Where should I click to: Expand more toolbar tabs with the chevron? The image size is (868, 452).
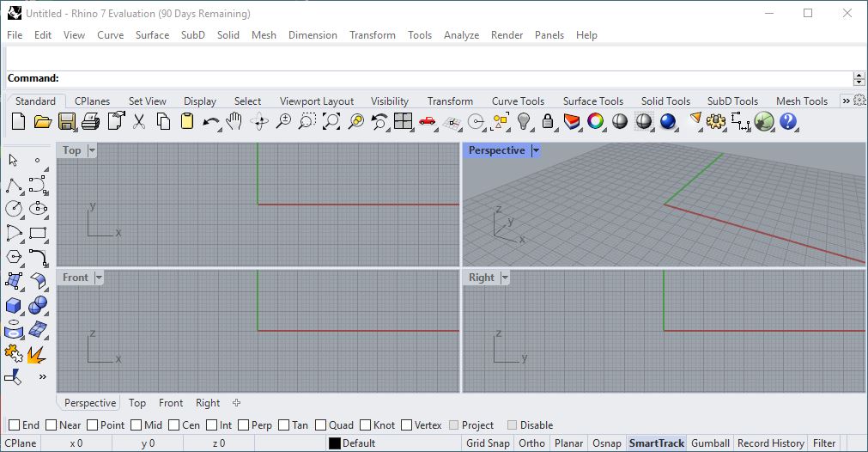846,101
